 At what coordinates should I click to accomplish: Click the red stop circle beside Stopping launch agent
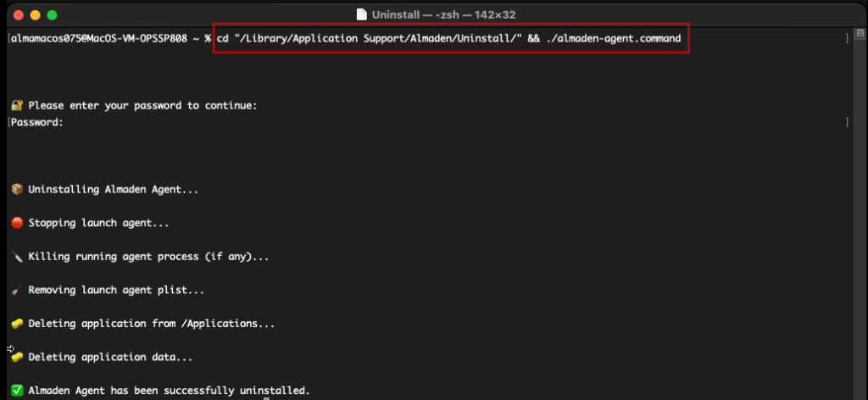coord(17,223)
